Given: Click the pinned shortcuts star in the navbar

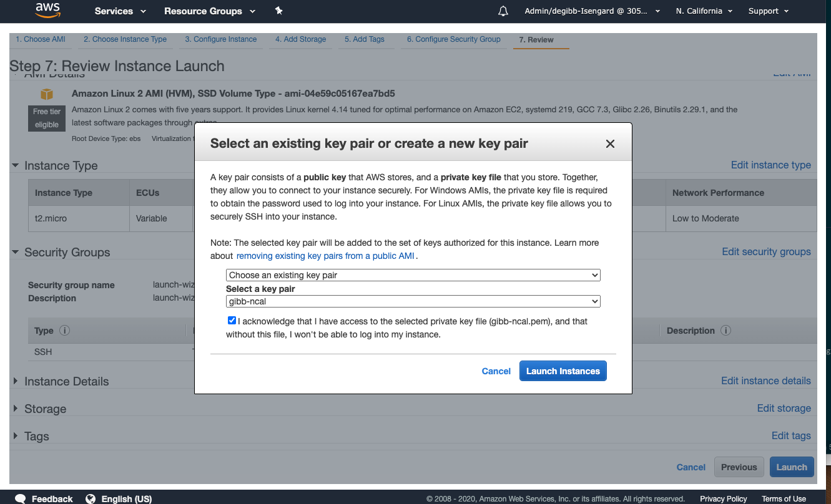Looking at the screenshot, I should [278, 11].
